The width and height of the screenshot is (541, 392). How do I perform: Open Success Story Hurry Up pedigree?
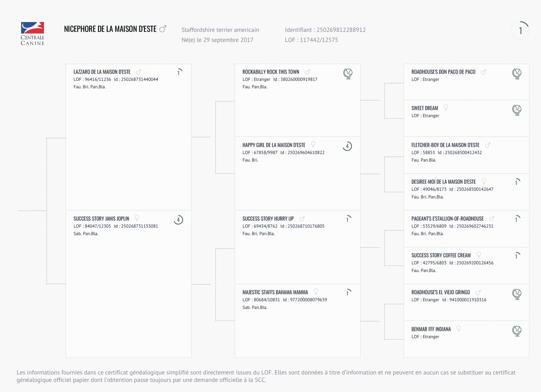pos(268,219)
